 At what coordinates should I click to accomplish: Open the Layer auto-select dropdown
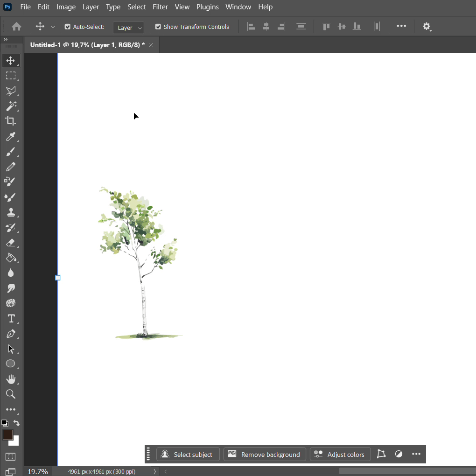(x=128, y=28)
